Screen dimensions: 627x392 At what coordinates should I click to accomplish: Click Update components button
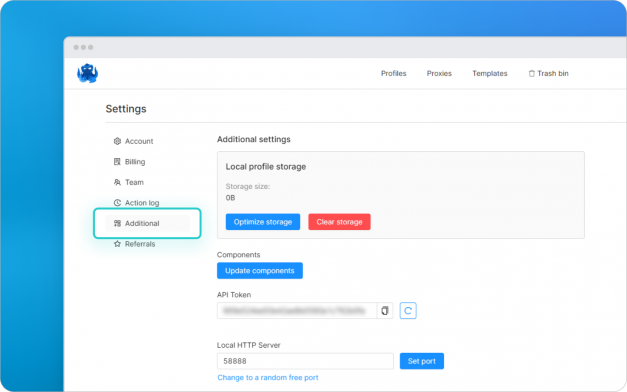(x=260, y=271)
